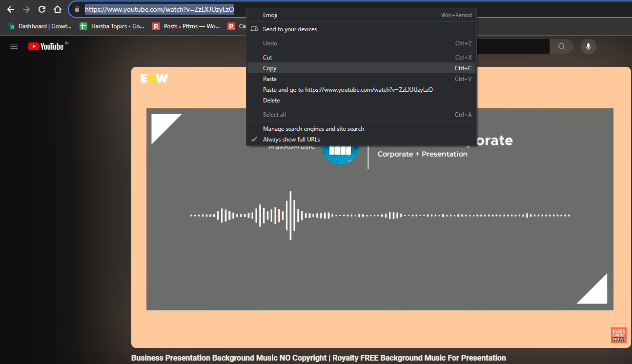This screenshot has width=632, height=364.
Task: Choose Cut in the context menu
Action: coord(361,58)
